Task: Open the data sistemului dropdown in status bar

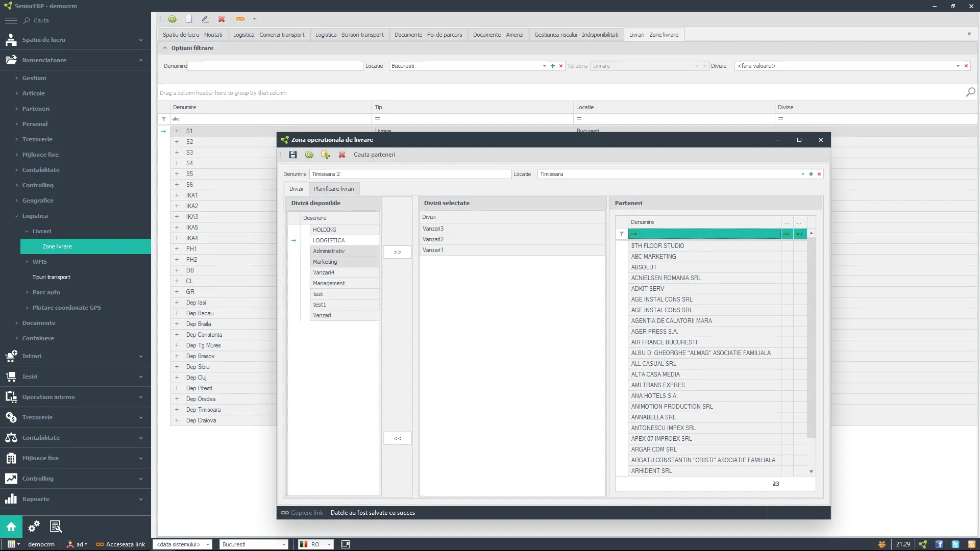Action: (x=208, y=544)
